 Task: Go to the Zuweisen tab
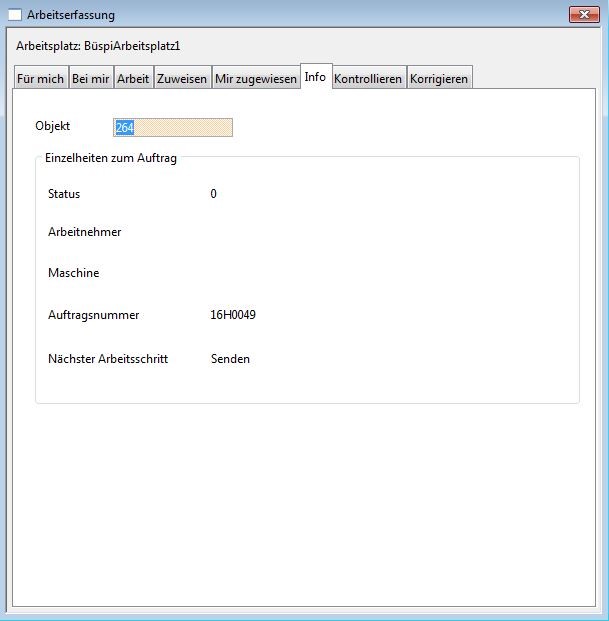coord(181,79)
